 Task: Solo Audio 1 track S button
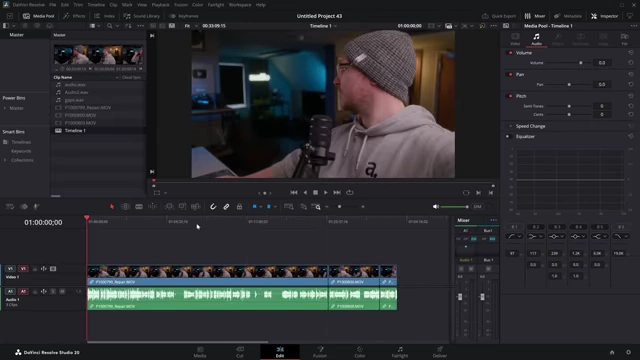(x=53, y=291)
